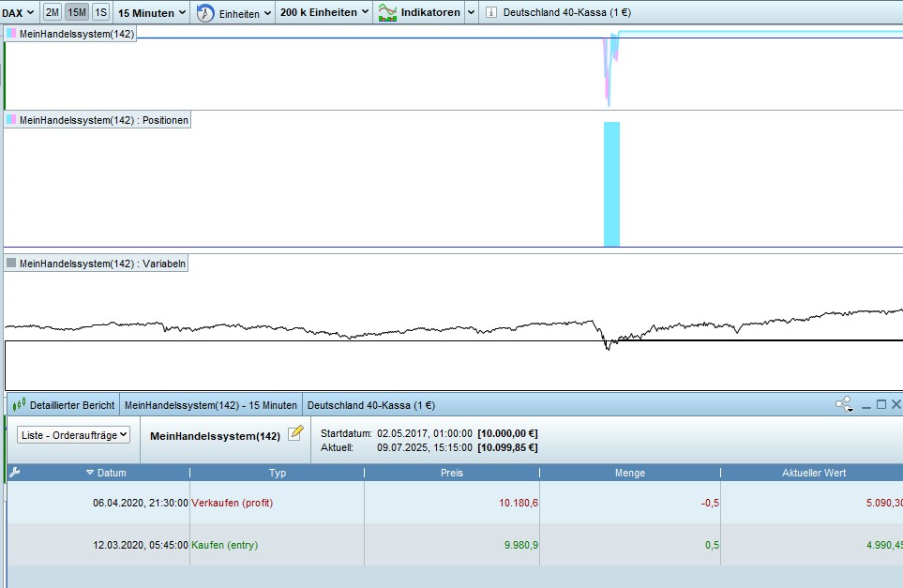Switch to Deutschland 40-Kassa (1 €) report tab

pyautogui.click(x=371, y=405)
